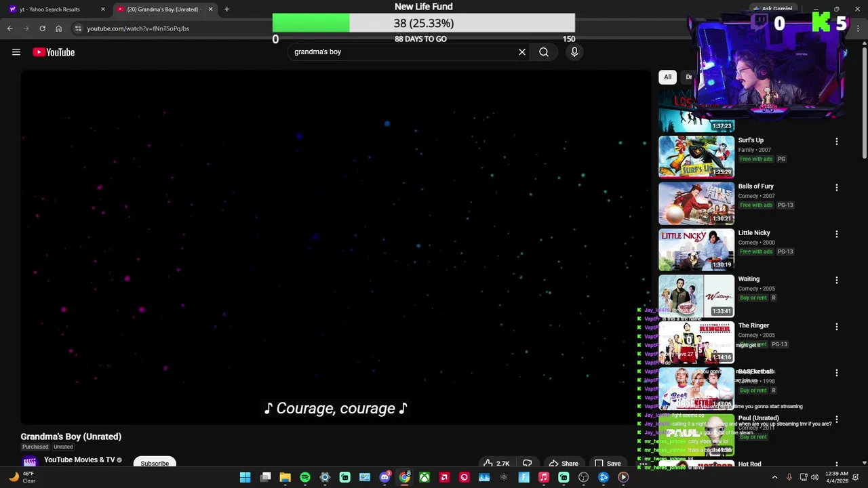Close the Yahoo Search Results tab
Screen dimensions: 868x488
point(103,9)
